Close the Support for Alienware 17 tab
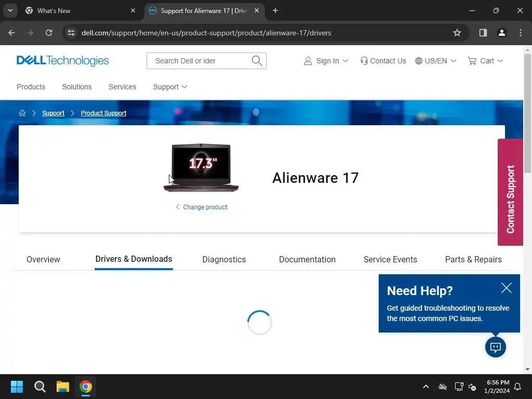 [x=257, y=10]
